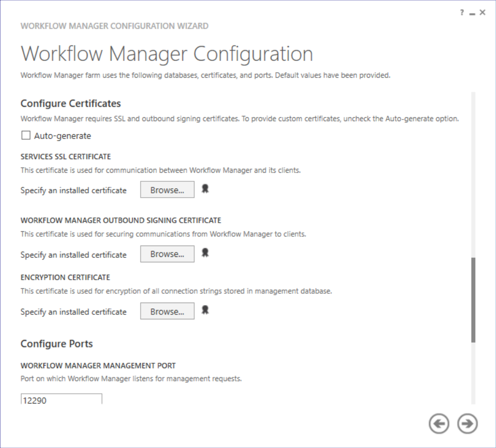
Task: Click the Configure Certificates heading
Action: tap(71, 103)
